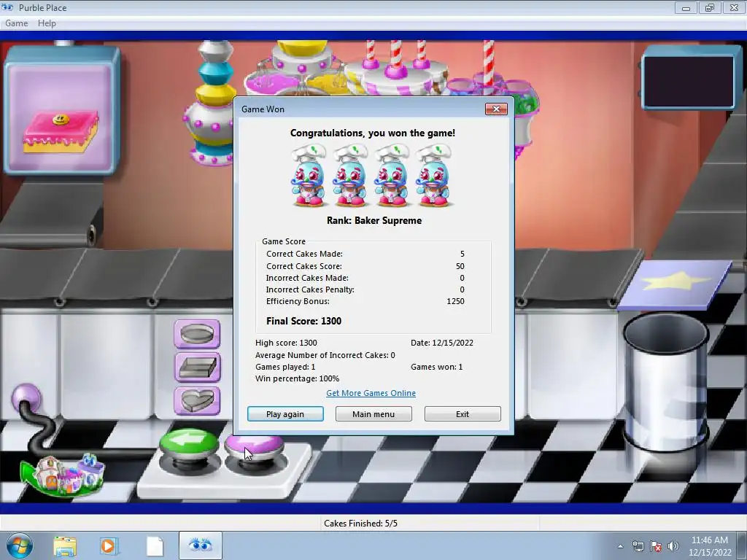
Task: Click the fourth chef Purble ranking icon
Action: tap(433, 176)
